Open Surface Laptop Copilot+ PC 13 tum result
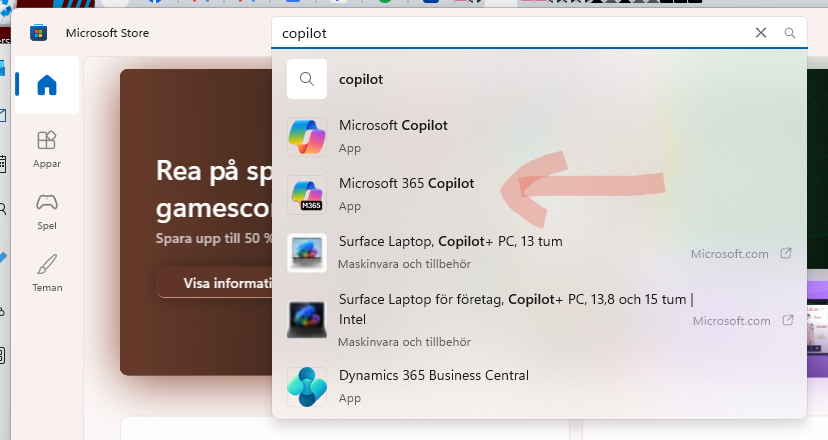The width and height of the screenshot is (828, 440). click(539, 252)
